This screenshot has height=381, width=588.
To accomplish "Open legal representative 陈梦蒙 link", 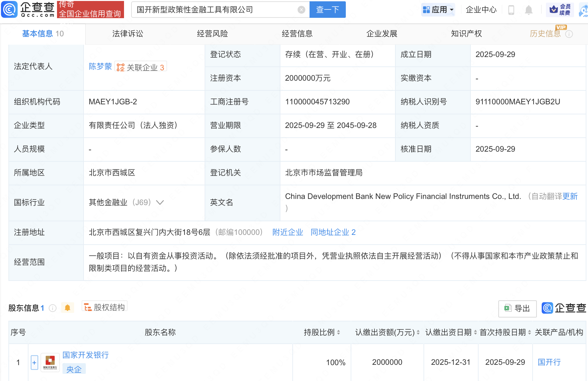I will pyautogui.click(x=100, y=67).
